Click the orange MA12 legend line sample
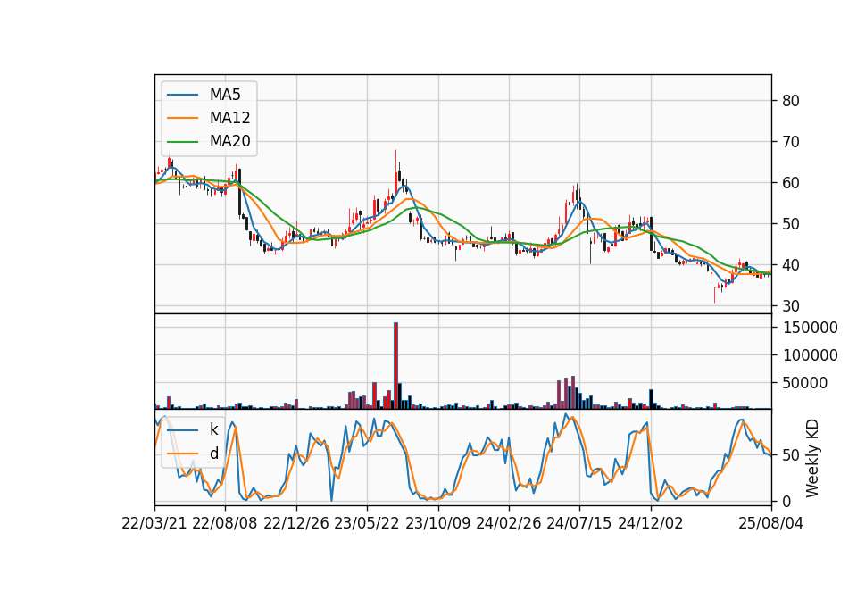The width and height of the screenshot is (857, 616). point(182,118)
